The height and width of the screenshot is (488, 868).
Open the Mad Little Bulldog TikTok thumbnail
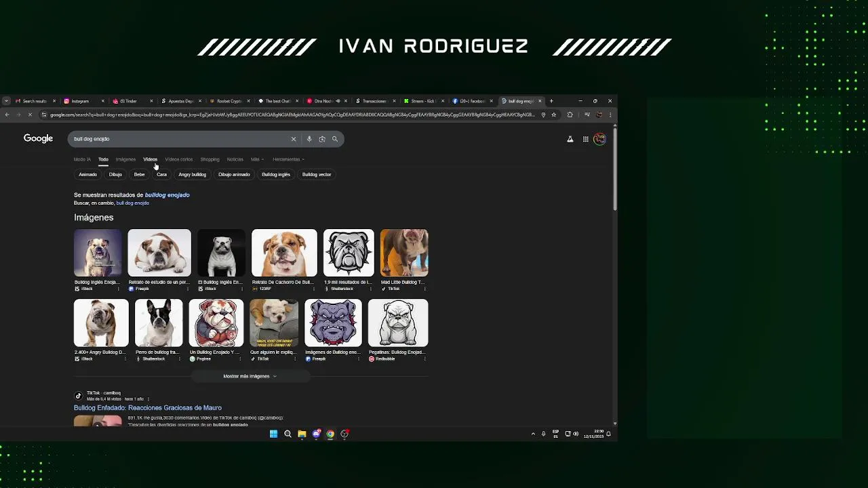[x=404, y=253]
